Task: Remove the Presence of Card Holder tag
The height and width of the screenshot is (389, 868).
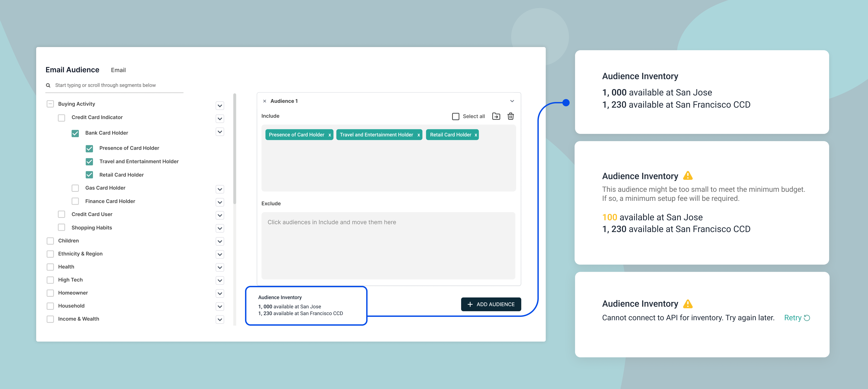Action: coord(330,135)
